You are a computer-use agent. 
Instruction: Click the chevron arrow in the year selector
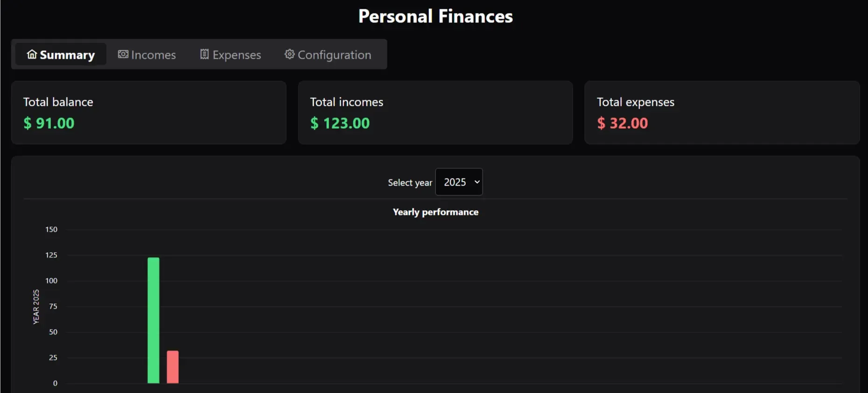point(477,182)
